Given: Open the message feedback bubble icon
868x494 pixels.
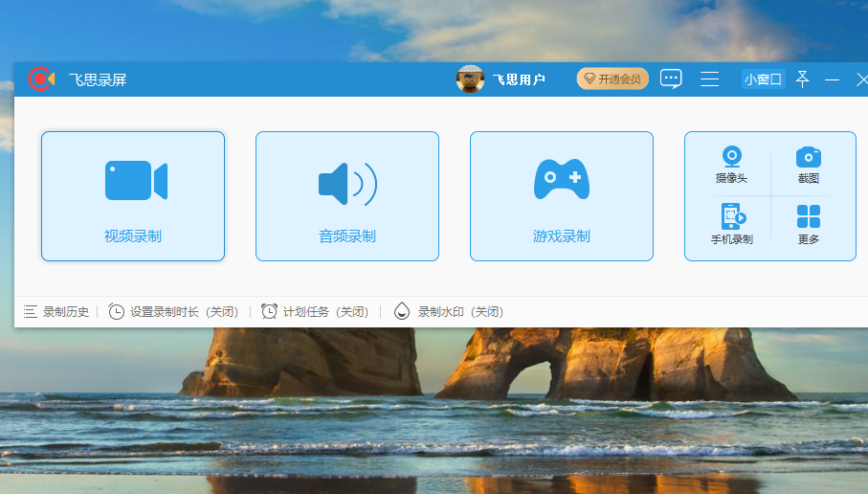Looking at the screenshot, I should click(x=671, y=79).
